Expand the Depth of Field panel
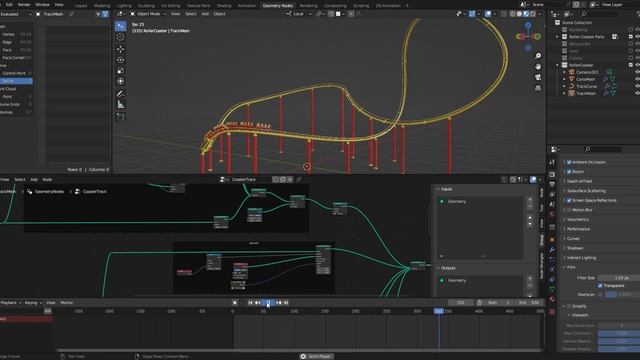The width and height of the screenshot is (640, 360). pyautogui.click(x=579, y=181)
